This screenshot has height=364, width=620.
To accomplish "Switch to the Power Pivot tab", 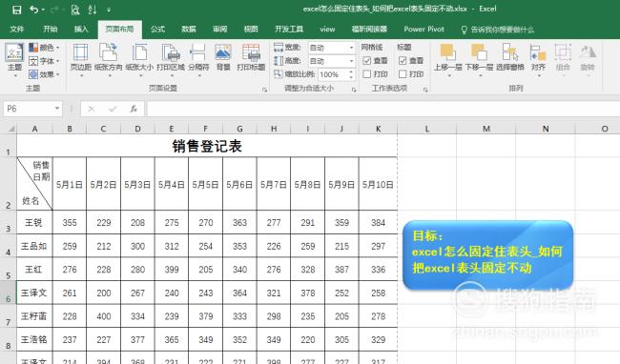I will 424,30.
